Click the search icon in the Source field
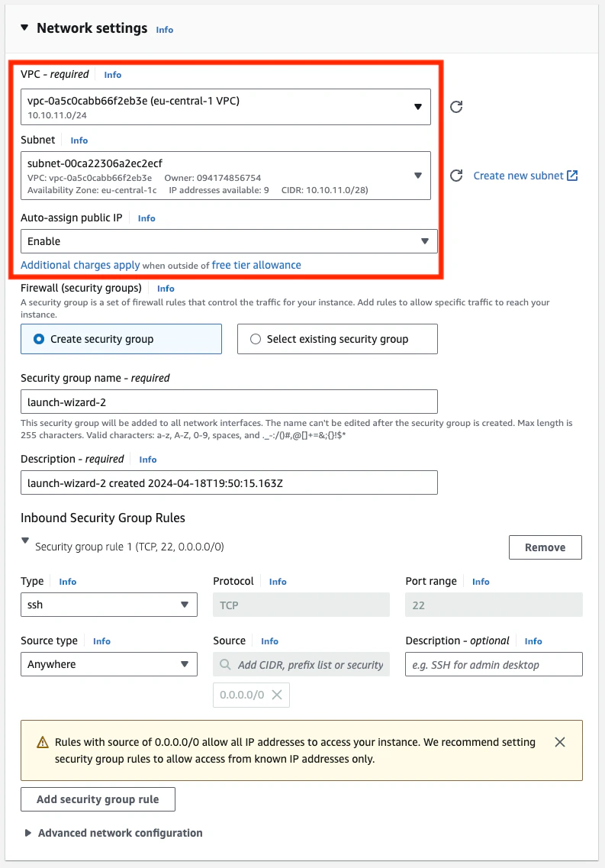The width and height of the screenshot is (605, 868). (x=225, y=664)
